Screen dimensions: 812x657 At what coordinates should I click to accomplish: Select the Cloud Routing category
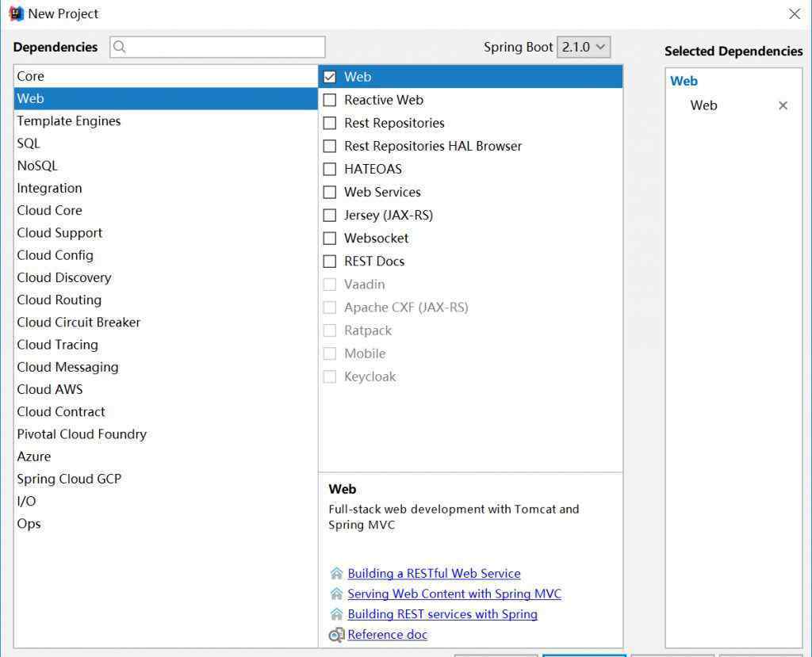[166, 300]
